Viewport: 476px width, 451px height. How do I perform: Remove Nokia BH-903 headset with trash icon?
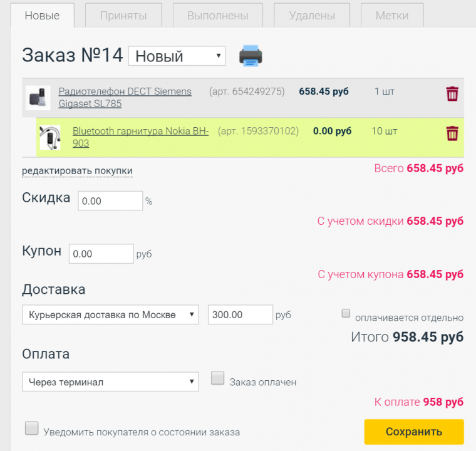pos(452,133)
